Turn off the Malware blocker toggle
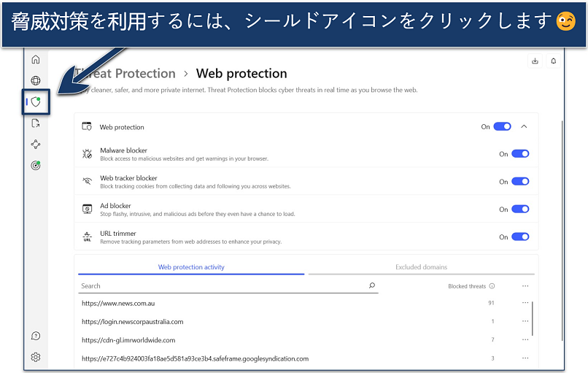Screen dimensions: 588x373 pos(520,154)
